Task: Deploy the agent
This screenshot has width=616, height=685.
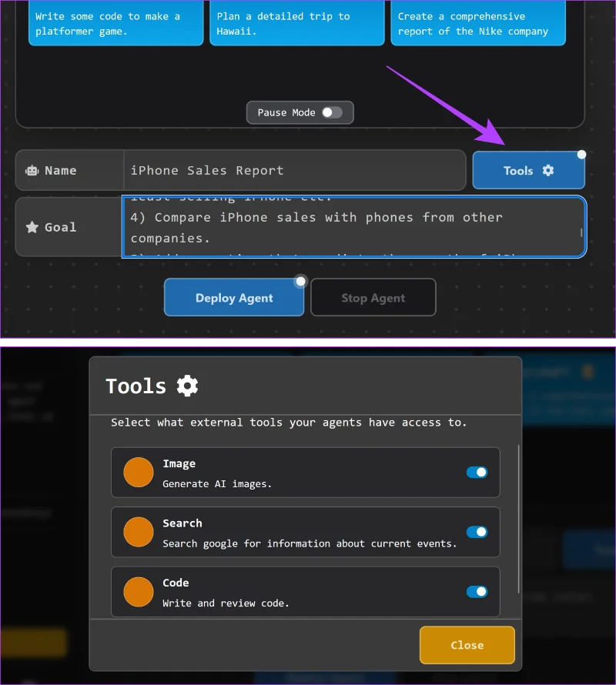Action: tap(234, 298)
